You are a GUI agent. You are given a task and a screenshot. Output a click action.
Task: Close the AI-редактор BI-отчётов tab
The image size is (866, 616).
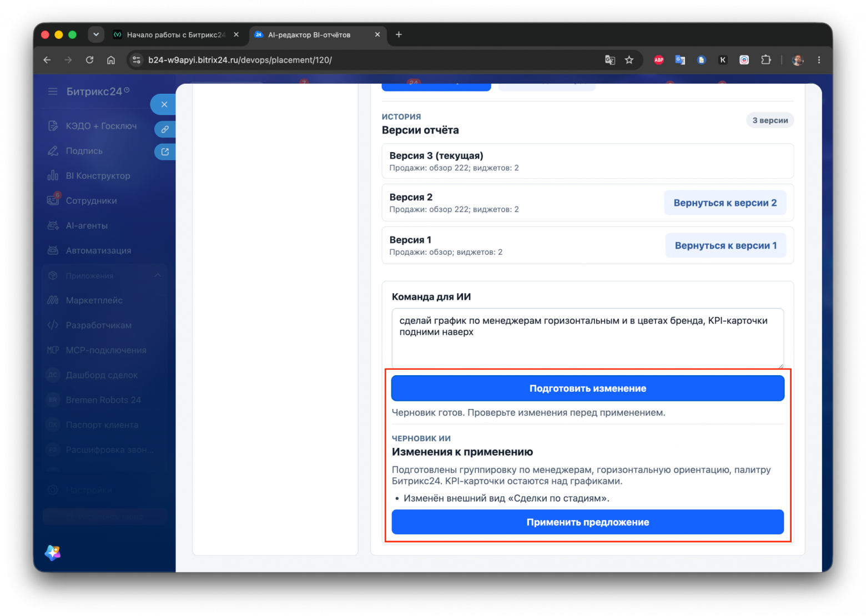pyautogui.click(x=377, y=34)
